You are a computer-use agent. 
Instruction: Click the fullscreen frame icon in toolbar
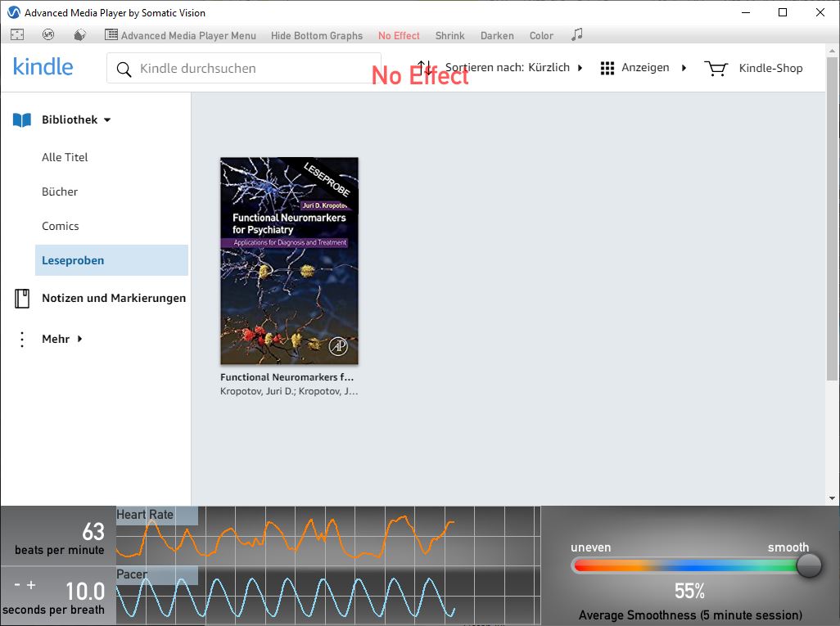pyautogui.click(x=17, y=35)
